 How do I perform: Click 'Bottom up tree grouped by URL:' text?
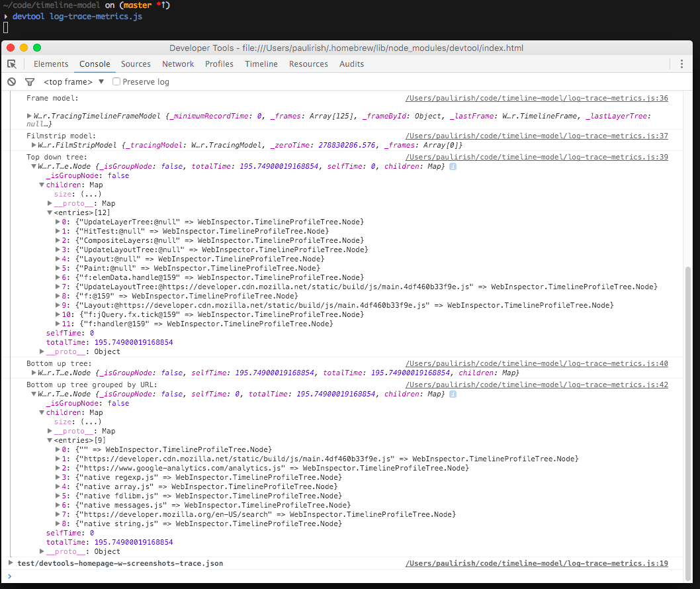coord(91,385)
